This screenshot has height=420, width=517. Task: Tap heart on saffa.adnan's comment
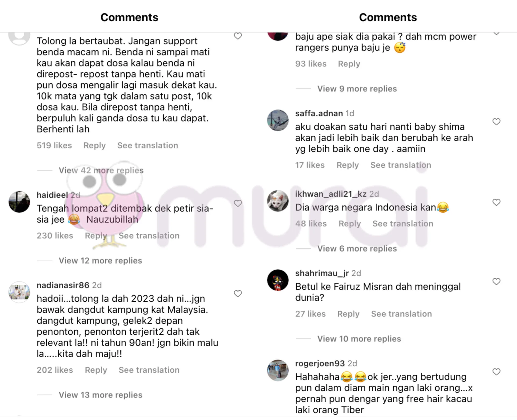coord(496,122)
